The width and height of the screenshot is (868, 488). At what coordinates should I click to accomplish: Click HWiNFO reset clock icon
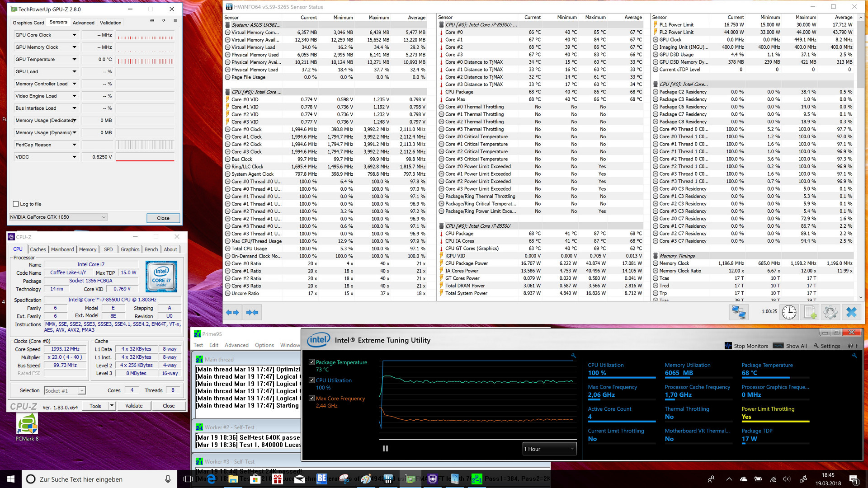coord(789,312)
